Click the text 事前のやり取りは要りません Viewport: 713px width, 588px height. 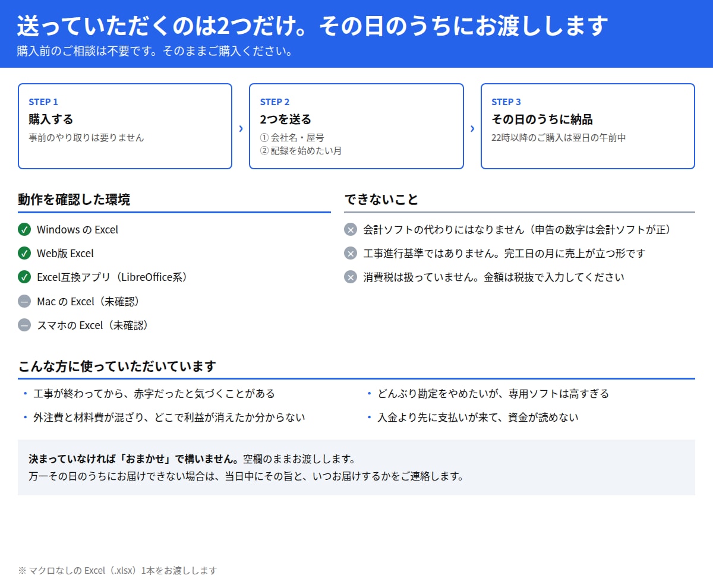[x=86, y=137]
